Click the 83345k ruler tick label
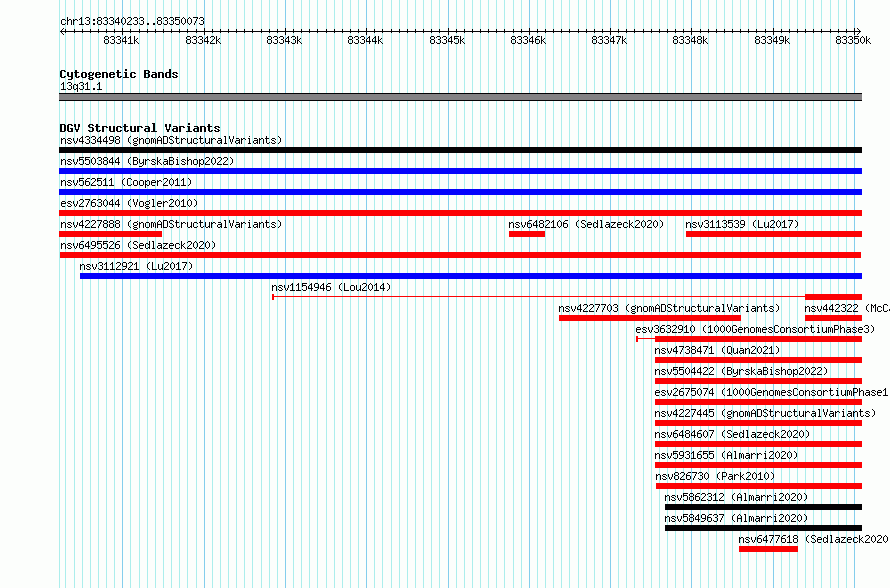 click(x=447, y=40)
